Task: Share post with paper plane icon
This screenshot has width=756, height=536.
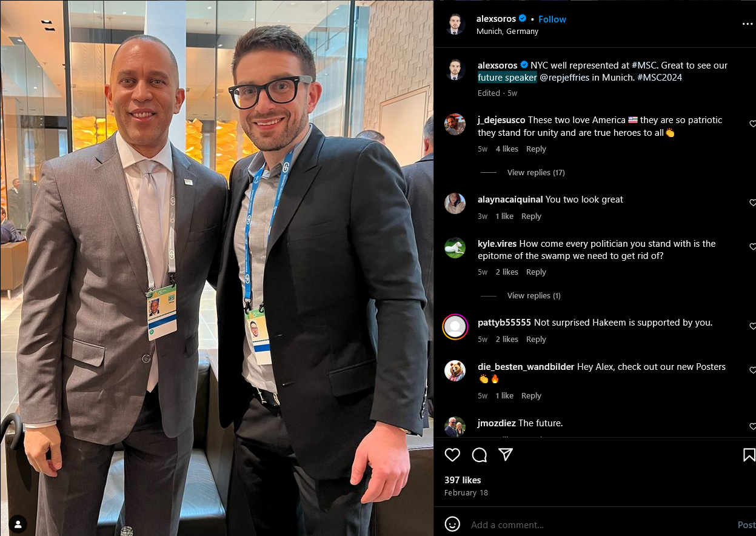Action: [x=506, y=455]
